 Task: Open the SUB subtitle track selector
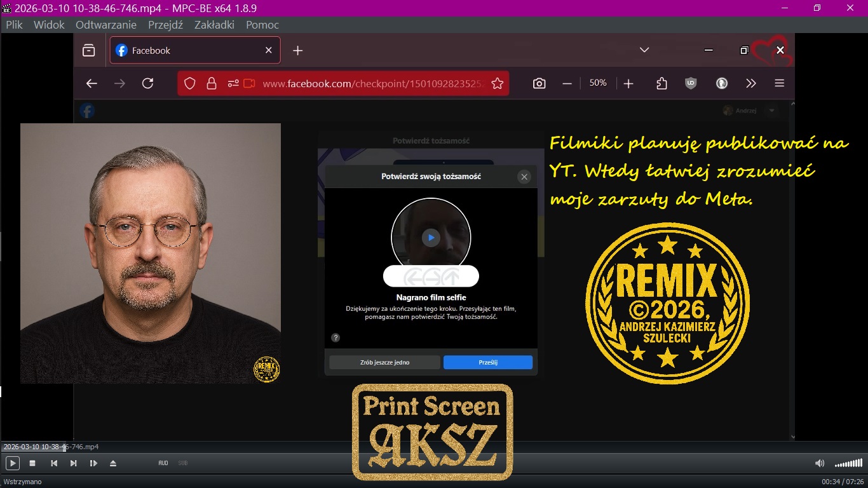click(183, 463)
